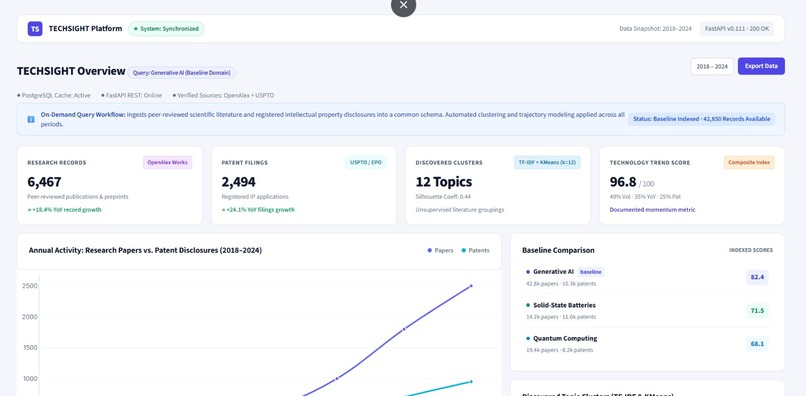Screen dimensions: 806x396
Task: Click the 82.4 indexed score
Action: [x=757, y=277]
